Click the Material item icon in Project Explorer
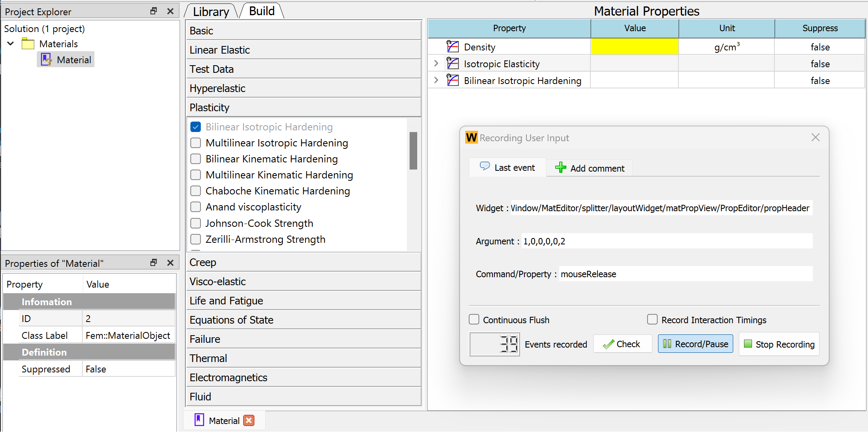 46,60
